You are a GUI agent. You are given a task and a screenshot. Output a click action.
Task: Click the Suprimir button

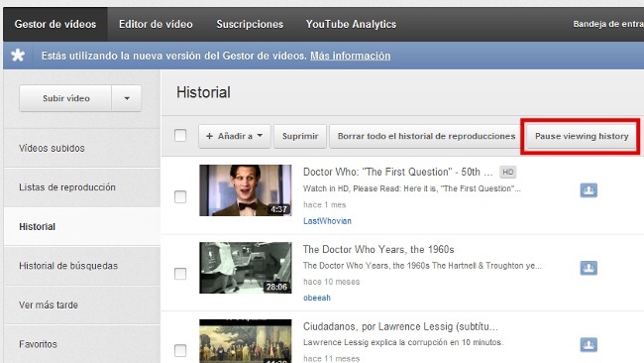pyautogui.click(x=300, y=136)
